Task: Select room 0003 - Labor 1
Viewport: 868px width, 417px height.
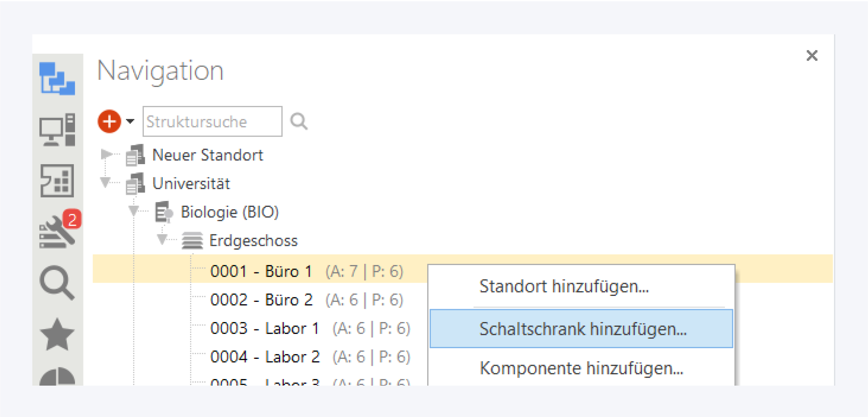Action: (265, 328)
